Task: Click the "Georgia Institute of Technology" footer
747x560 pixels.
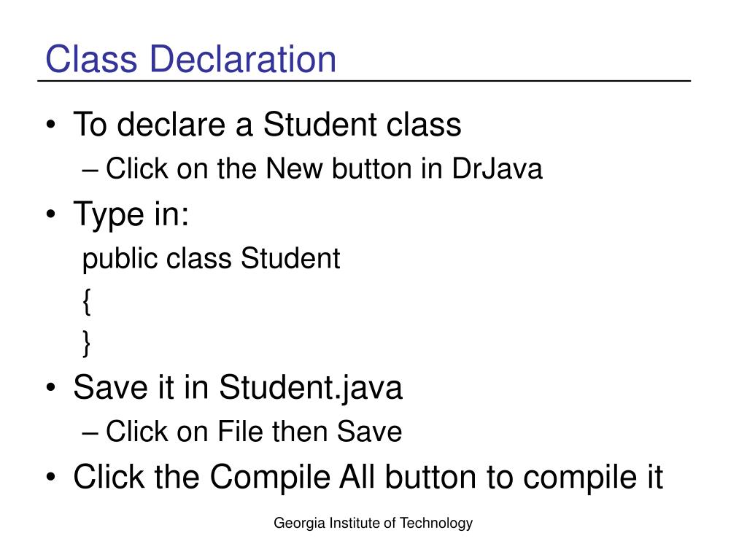Action: click(x=373, y=523)
